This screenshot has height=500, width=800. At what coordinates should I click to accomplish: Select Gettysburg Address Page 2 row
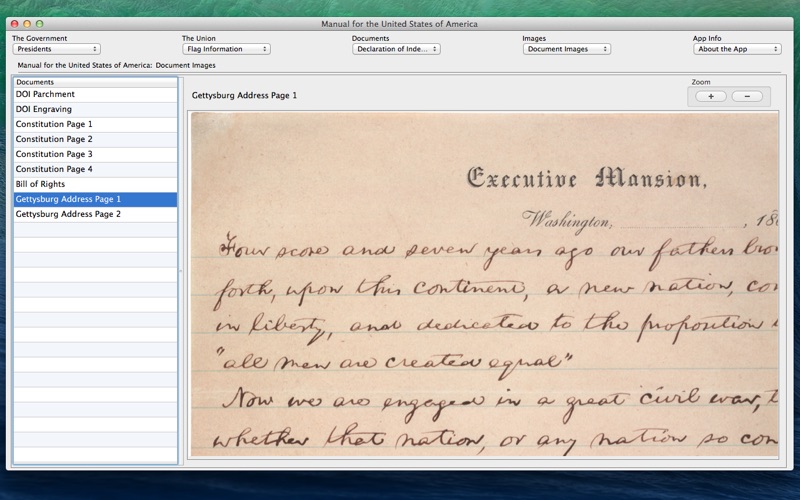(95, 214)
